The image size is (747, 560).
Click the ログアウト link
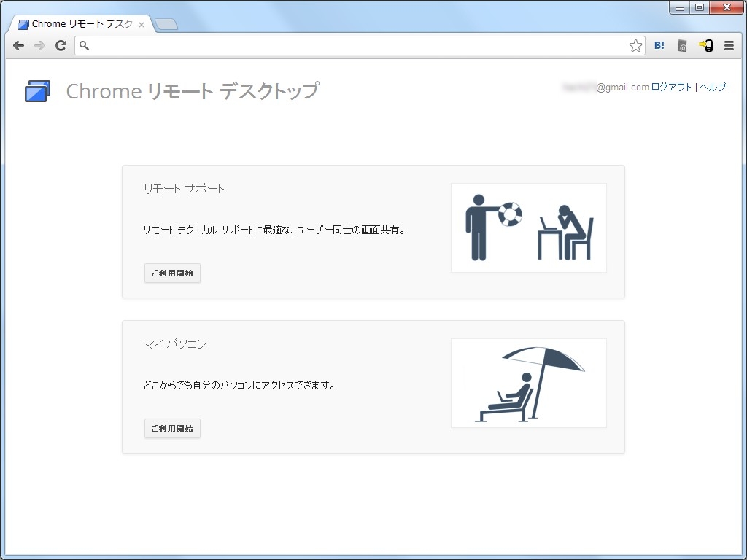(x=671, y=87)
